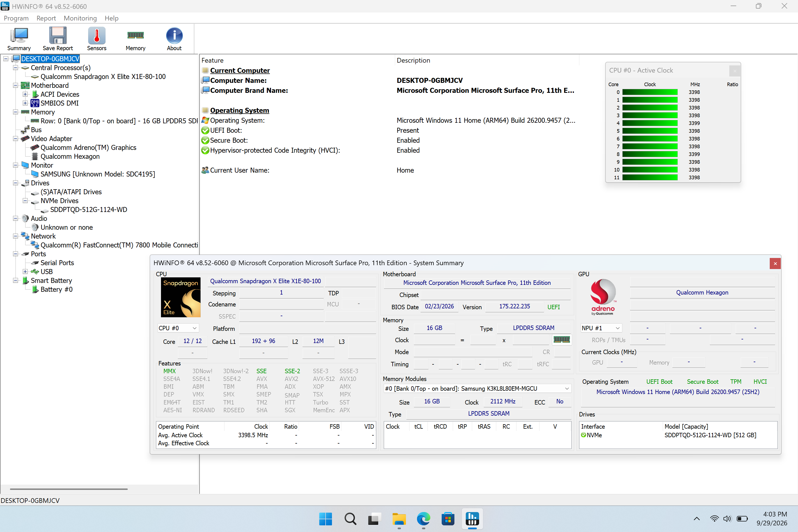Show hidden tray icons chevron

coord(697,518)
